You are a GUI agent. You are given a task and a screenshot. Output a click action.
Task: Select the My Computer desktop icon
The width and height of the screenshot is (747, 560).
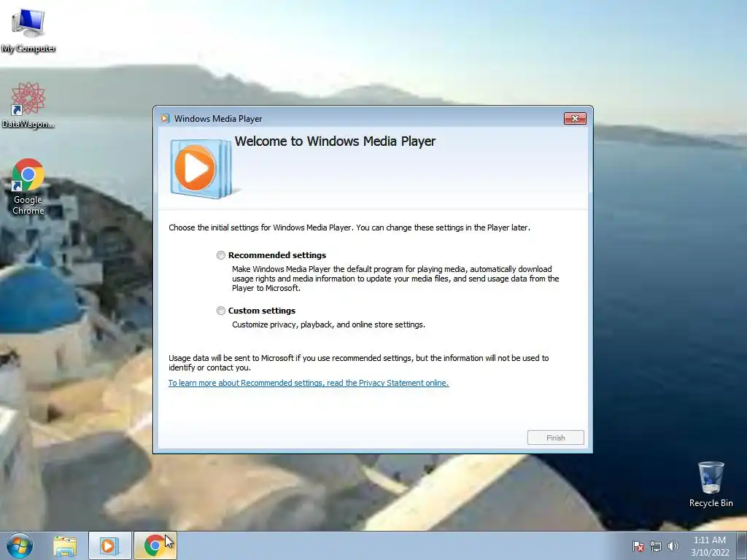coord(28,31)
